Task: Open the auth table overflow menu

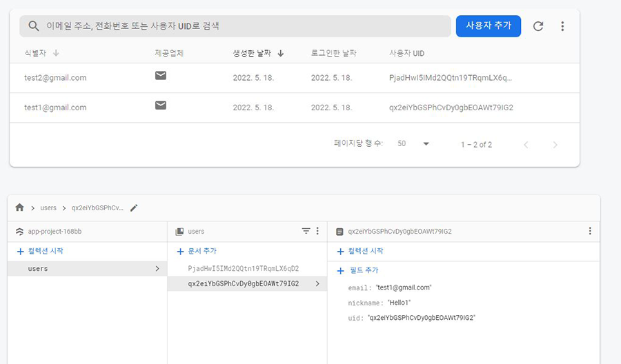Action: (x=562, y=26)
